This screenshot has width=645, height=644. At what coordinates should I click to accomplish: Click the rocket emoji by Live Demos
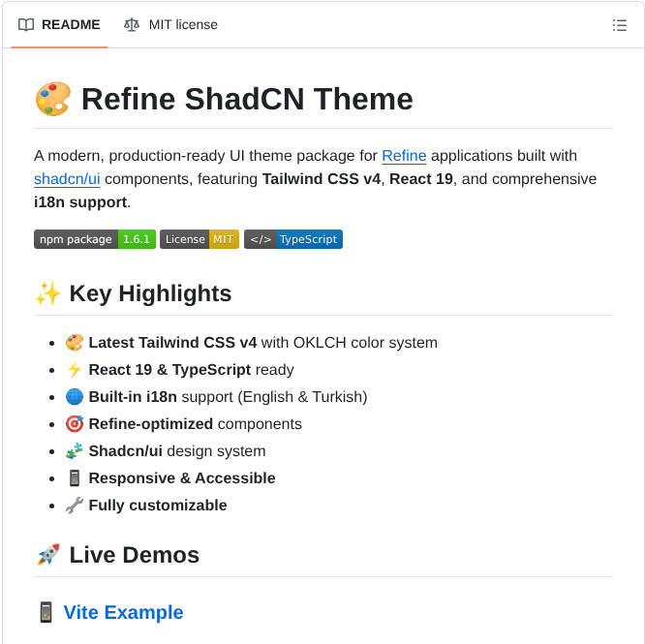coord(47,555)
